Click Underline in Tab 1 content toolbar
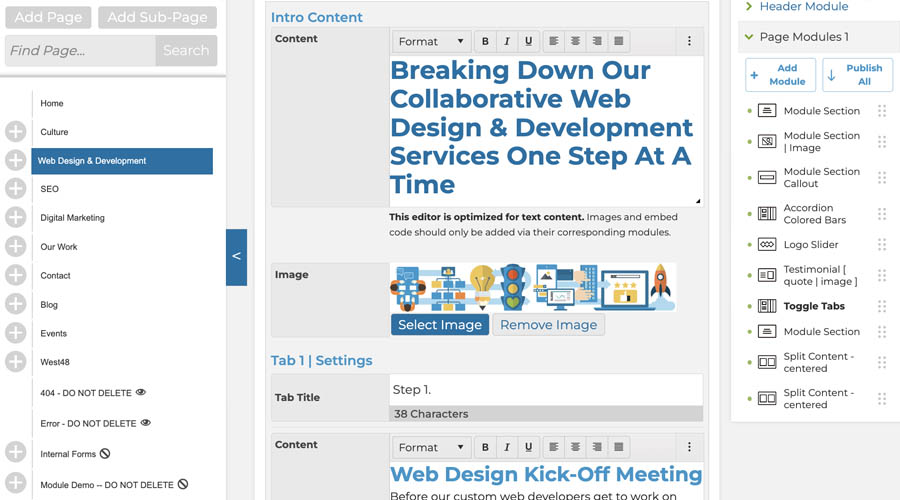 528,447
